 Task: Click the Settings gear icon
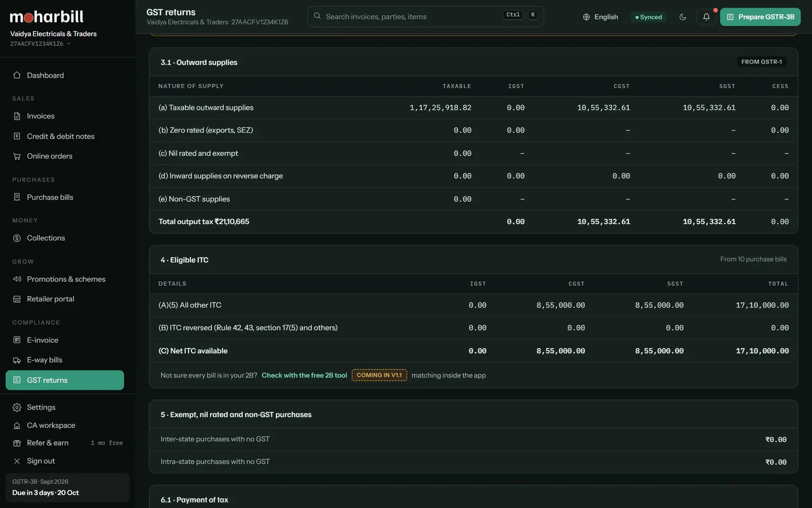(17, 407)
